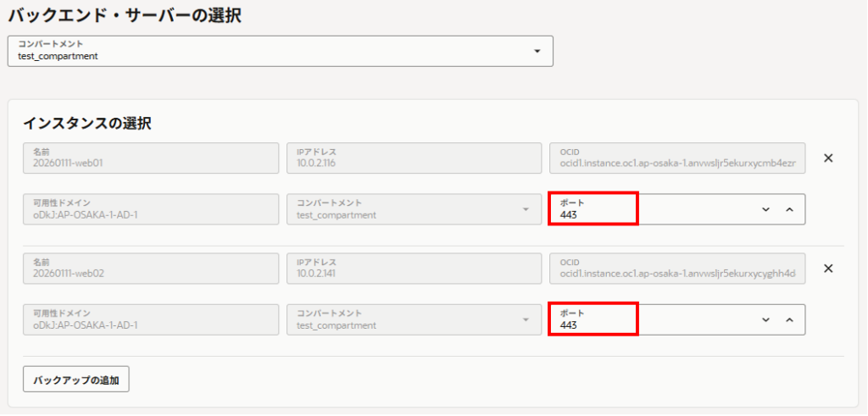Expand the web02 row's コンパートメント dropdown
868x416 pixels.
[526, 319]
